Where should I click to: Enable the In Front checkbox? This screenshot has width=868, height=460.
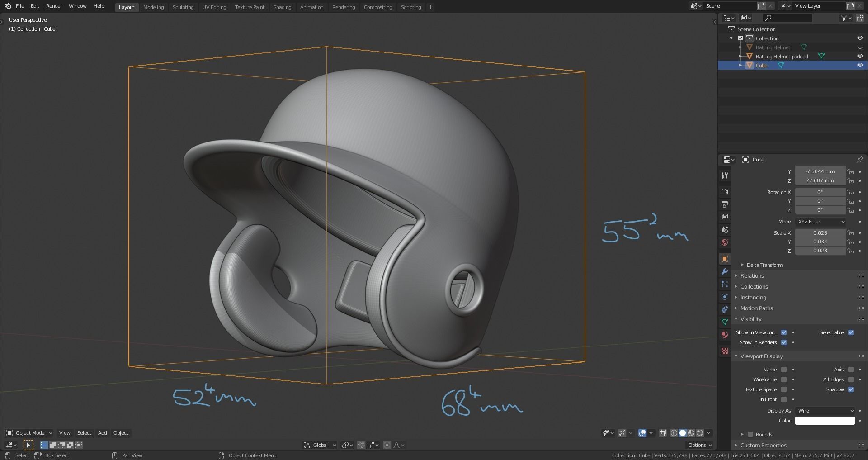pos(784,399)
